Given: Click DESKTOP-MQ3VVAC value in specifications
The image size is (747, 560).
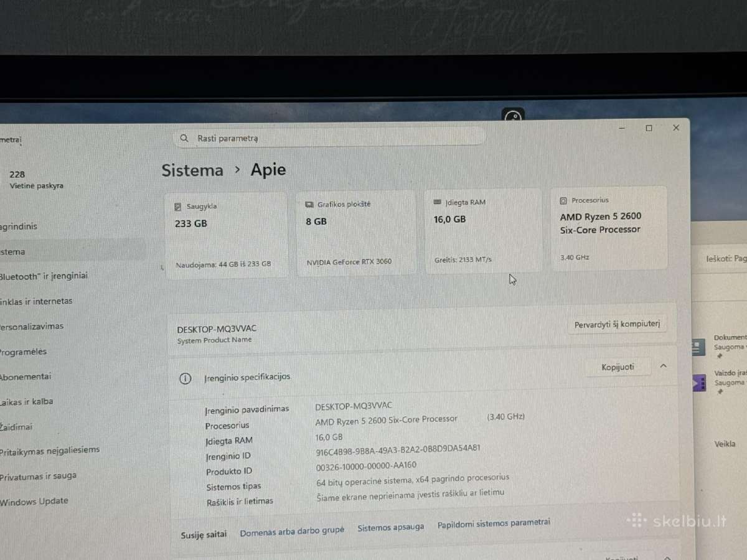Looking at the screenshot, I should 354,405.
